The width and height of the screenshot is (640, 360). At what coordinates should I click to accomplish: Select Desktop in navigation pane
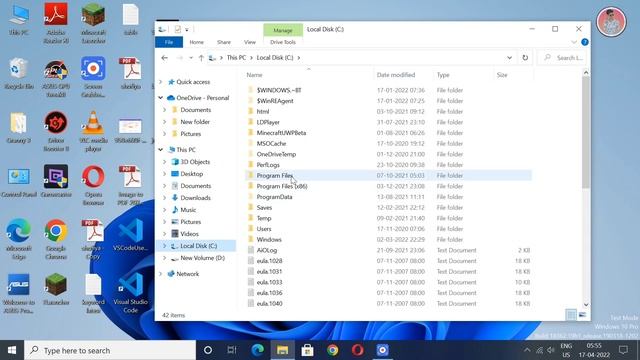point(191,173)
